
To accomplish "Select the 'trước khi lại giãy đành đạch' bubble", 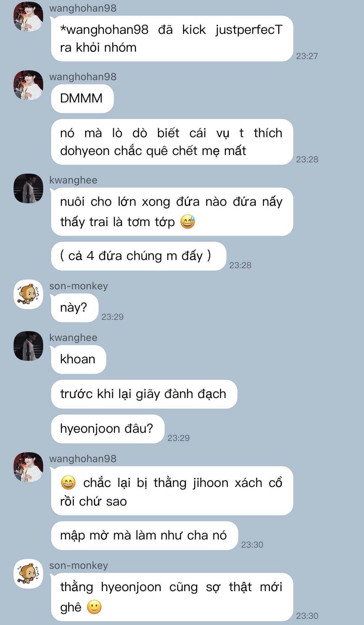I will (x=144, y=394).
